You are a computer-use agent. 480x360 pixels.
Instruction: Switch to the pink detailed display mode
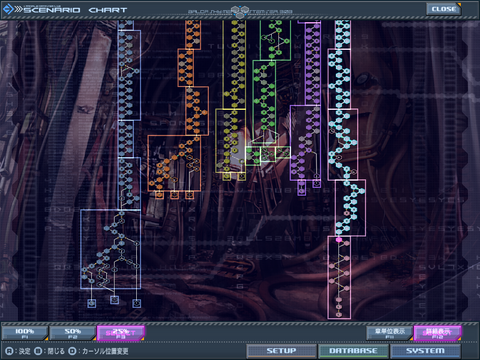pos(438,333)
